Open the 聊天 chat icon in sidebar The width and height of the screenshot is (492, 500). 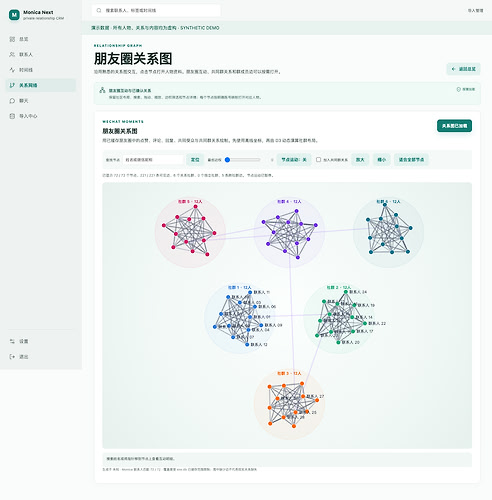coord(12,101)
